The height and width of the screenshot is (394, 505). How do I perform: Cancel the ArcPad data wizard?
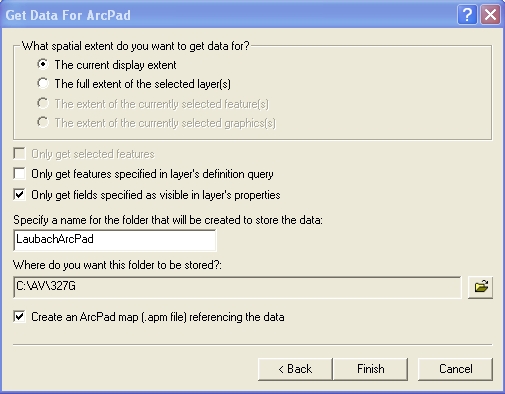click(x=455, y=369)
